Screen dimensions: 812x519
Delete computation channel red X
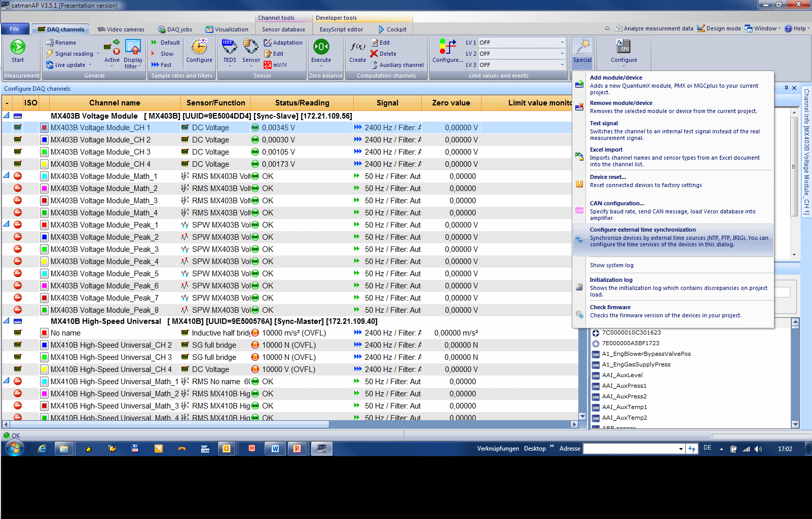[374, 54]
